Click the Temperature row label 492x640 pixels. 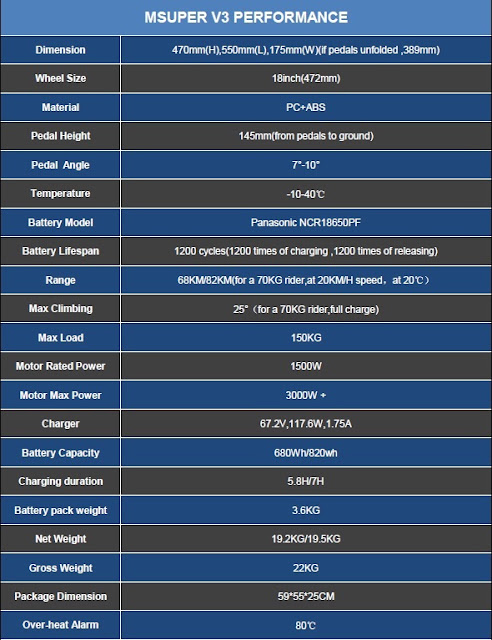[x=60, y=193]
